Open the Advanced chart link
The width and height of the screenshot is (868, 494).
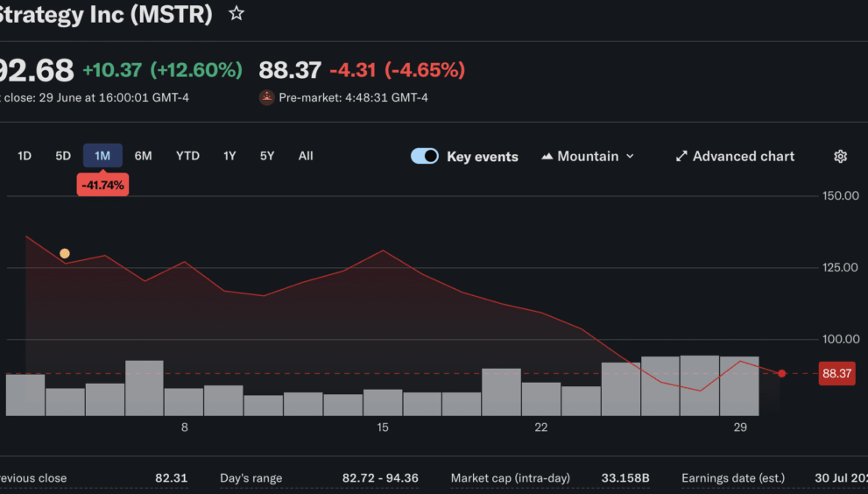tap(735, 156)
